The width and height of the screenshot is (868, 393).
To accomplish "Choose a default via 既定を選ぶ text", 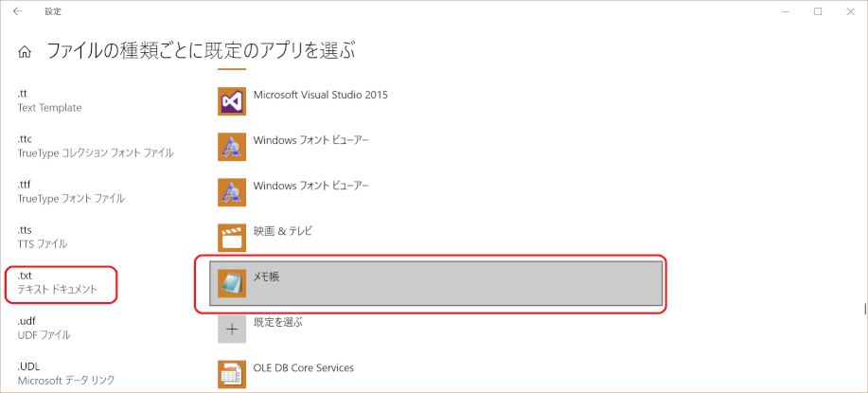I will tap(278, 322).
